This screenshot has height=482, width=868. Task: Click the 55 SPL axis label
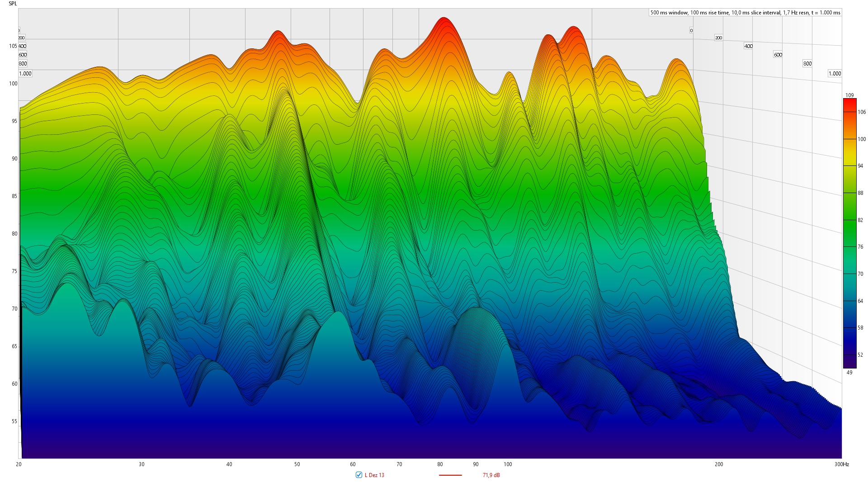coord(14,421)
